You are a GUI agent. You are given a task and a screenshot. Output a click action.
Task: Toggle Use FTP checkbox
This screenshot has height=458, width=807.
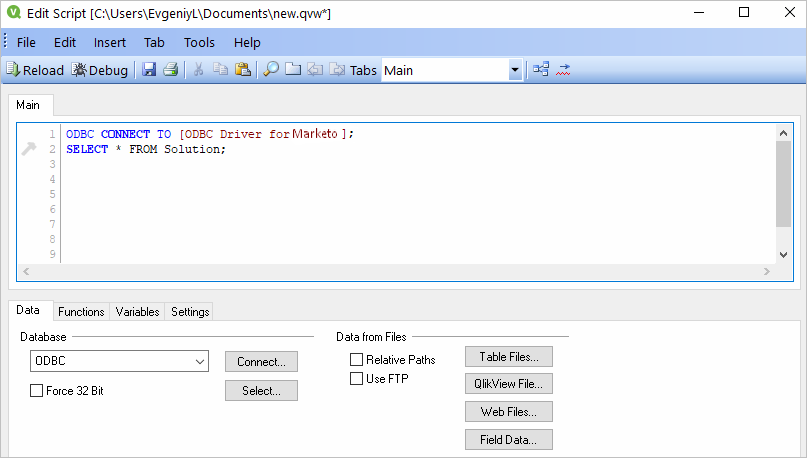coord(356,379)
